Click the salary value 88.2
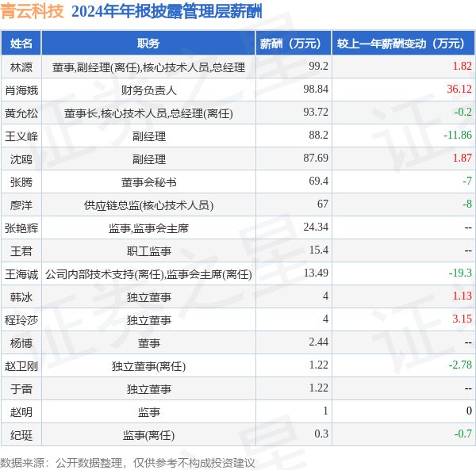The image size is (476, 470). pyautogui.click(x=318, y=135)
